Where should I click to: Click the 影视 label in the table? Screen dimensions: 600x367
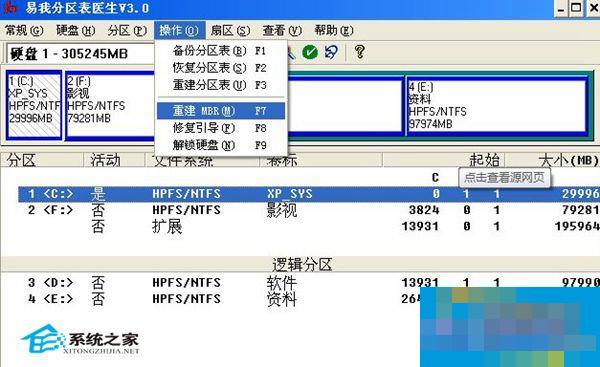[x=282, y=210]
